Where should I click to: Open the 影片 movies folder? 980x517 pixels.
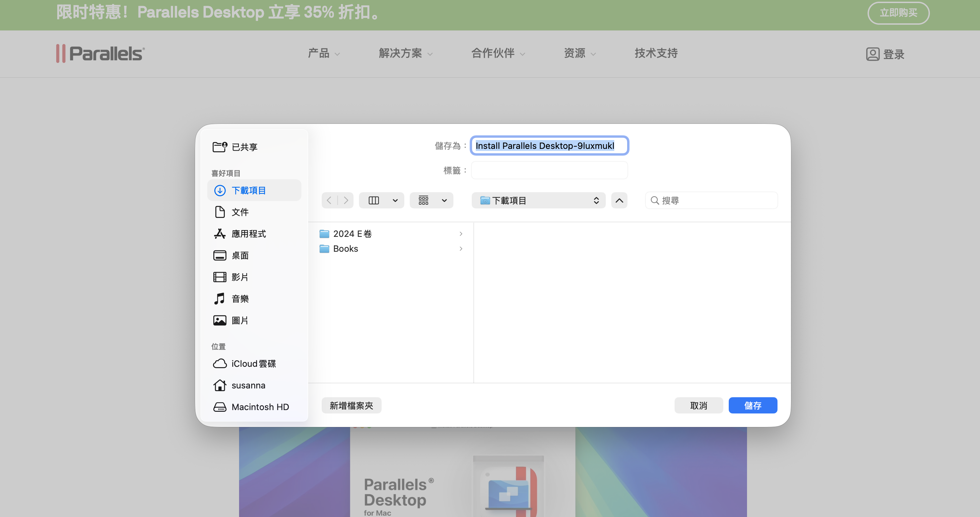pos(240,277)
